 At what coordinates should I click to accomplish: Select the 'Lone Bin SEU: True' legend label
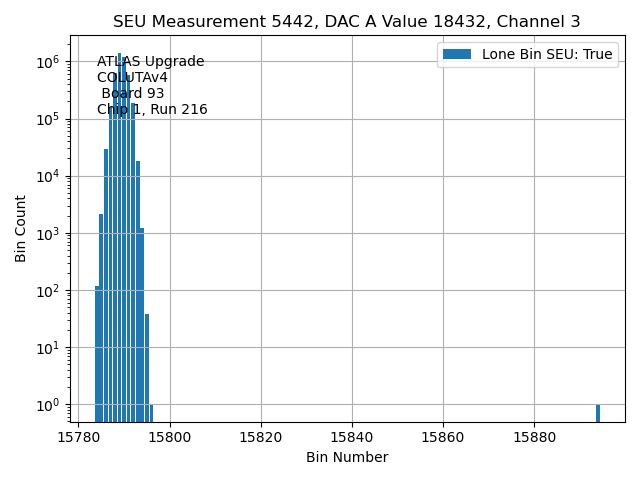546,55
